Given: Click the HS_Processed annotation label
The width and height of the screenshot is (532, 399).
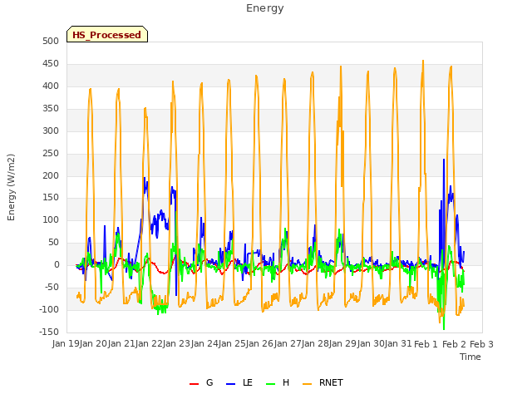Looking at the screenshot, I should pyautogui.click(x=107, y=34).
